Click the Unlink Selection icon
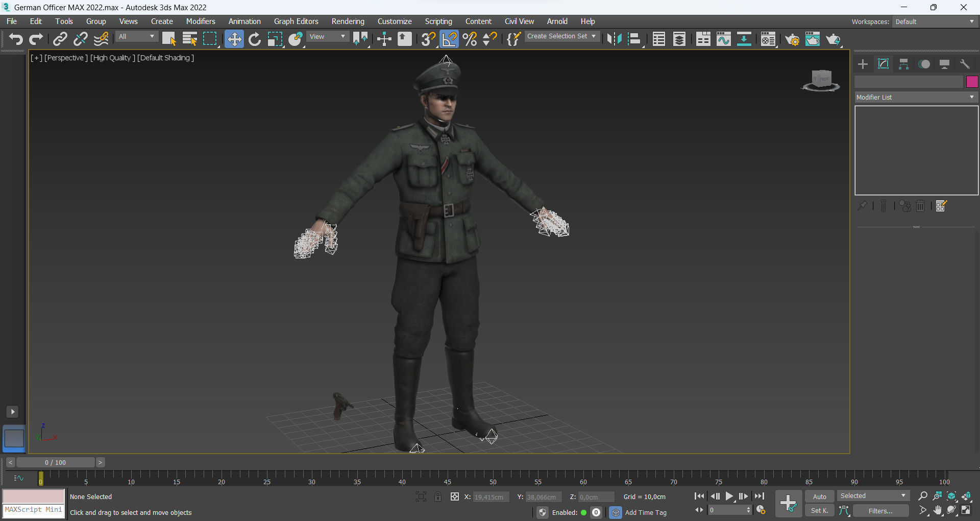Viewport: 980px width, 521px height. [81, 39]
